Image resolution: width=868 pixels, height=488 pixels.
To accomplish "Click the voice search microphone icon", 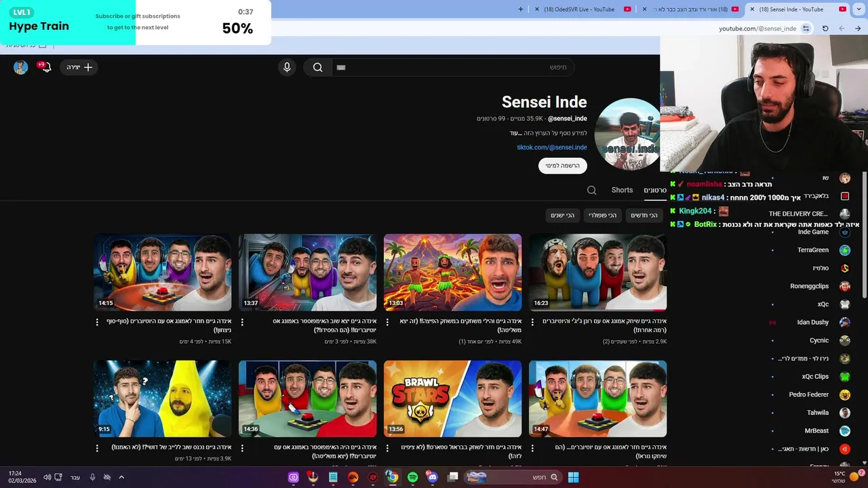I will tap(287, 67).
